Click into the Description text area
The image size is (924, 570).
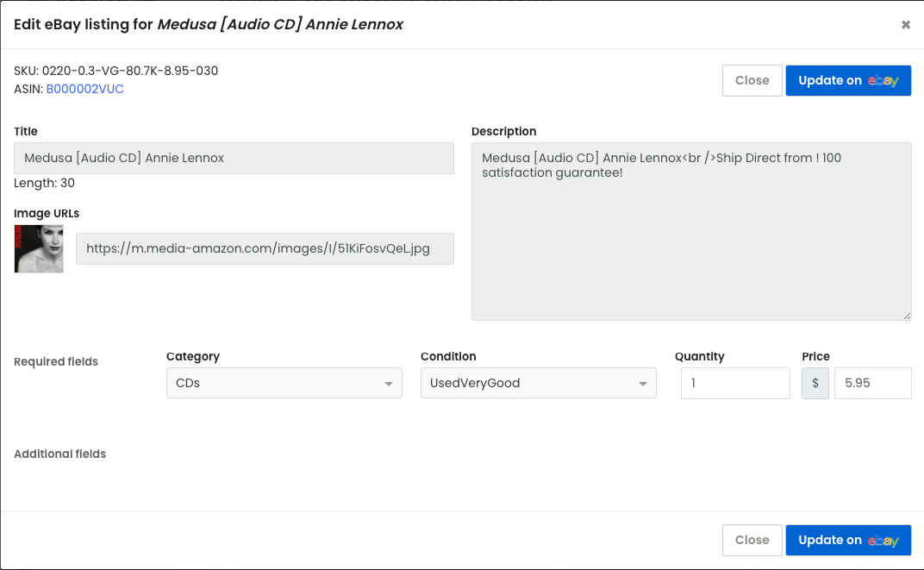[x=691, y=232]
